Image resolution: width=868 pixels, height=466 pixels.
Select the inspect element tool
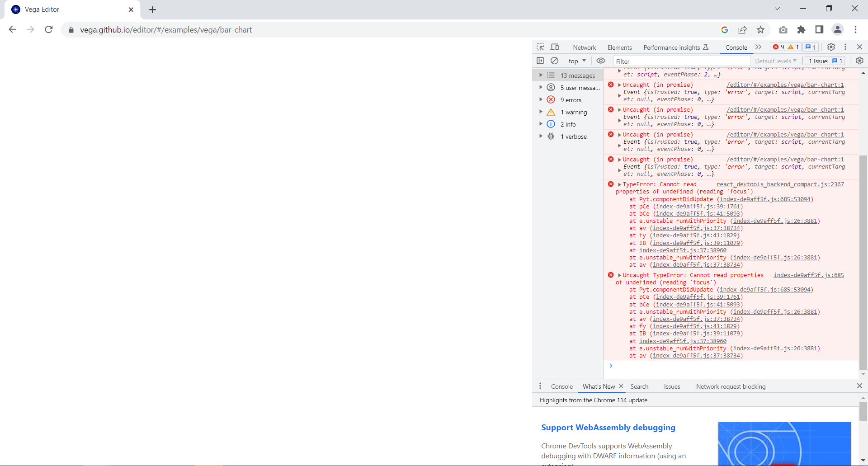[x=541, y=47]
